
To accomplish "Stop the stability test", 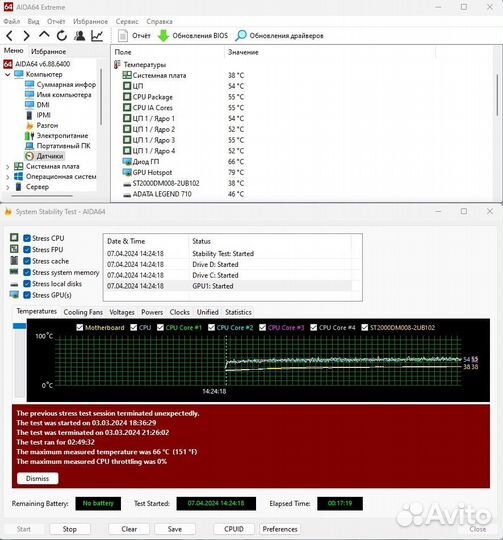I will coord(70,529).
